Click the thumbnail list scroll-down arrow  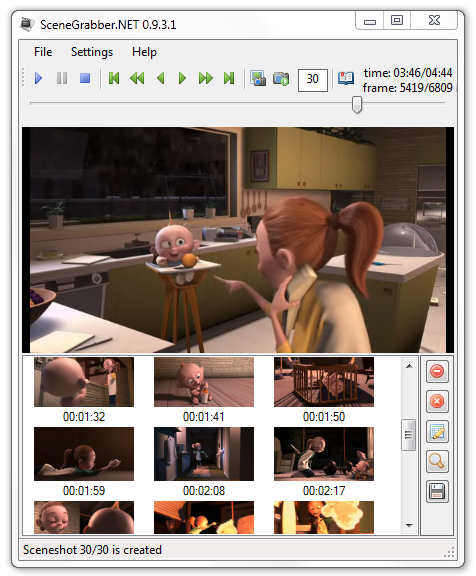coord(409,526)
